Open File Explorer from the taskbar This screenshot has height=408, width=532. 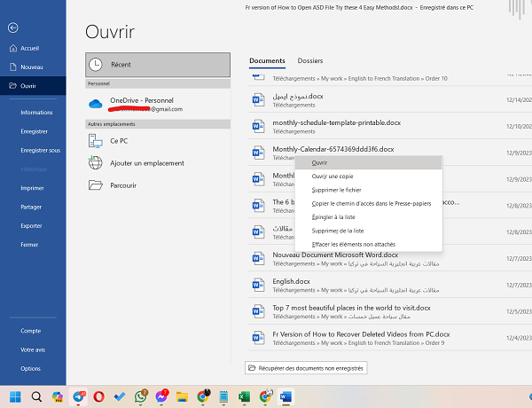coord(182,396)
